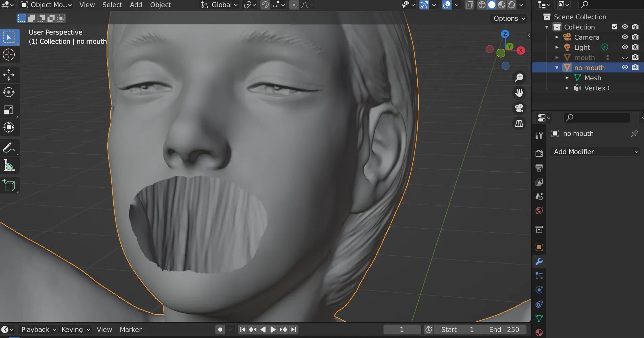Toggle the camera view gizmo
The height and width of the screenshot is (338, 644).
pos(519,108)
